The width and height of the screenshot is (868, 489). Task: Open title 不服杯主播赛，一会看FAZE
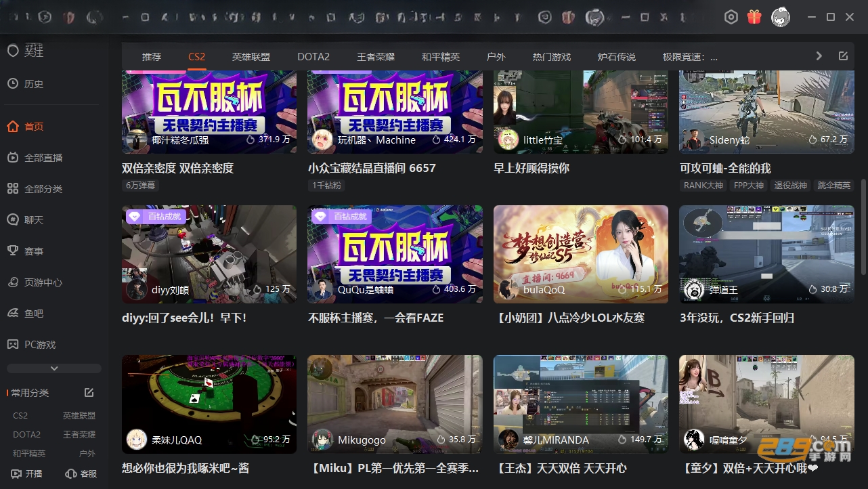coord(376,318)
